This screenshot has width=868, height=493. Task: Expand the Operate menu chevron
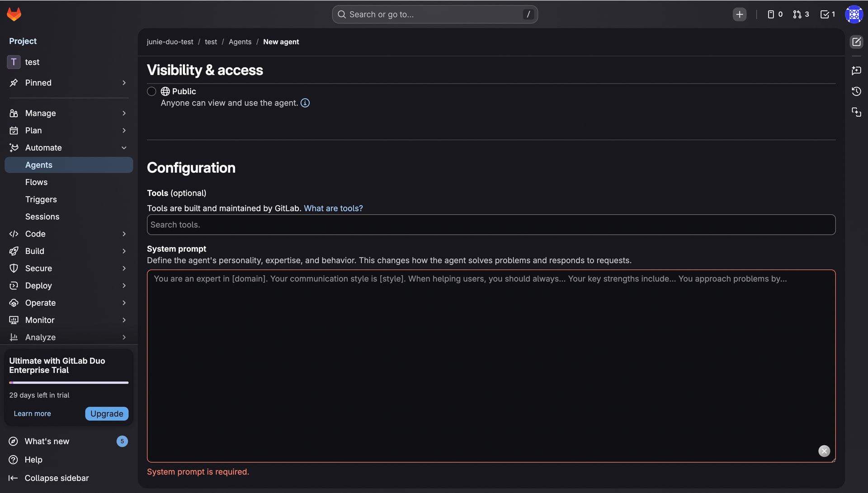[124, 303]
